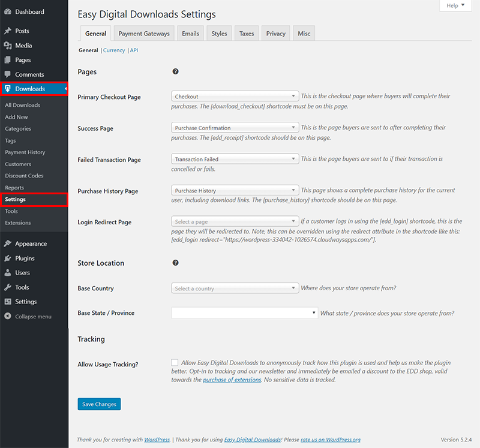The image size is (480, 448).
Task: Switch to the Taxes tab
Action: 247,34
